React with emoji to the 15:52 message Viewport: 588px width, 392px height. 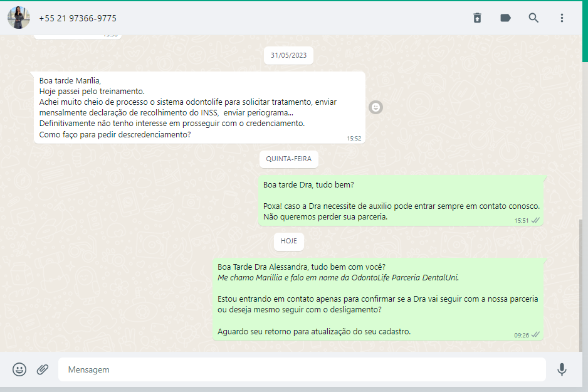point(375,107)
